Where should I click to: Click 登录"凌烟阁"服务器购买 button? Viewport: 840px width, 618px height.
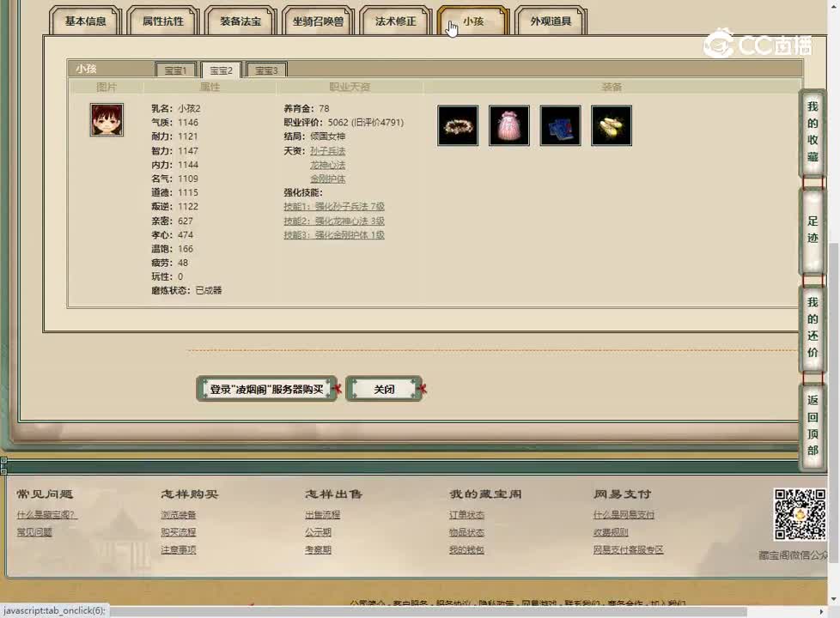(266, 388)
